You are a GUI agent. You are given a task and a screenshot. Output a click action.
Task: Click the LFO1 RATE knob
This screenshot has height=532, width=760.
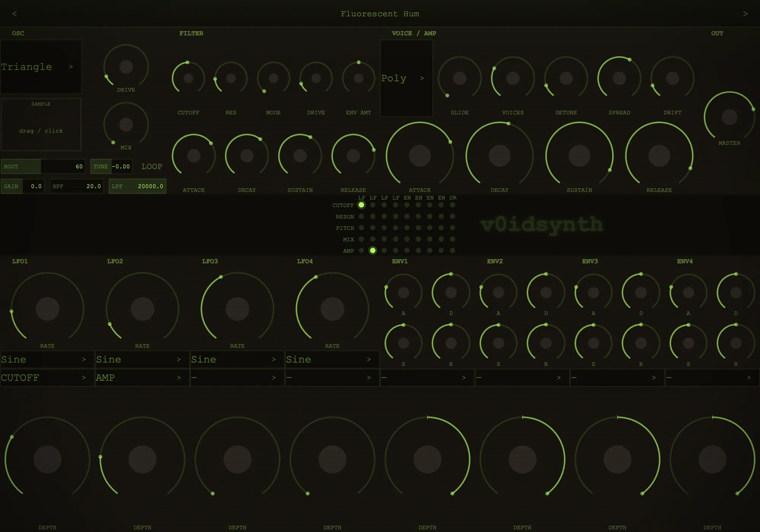(47, 309)
